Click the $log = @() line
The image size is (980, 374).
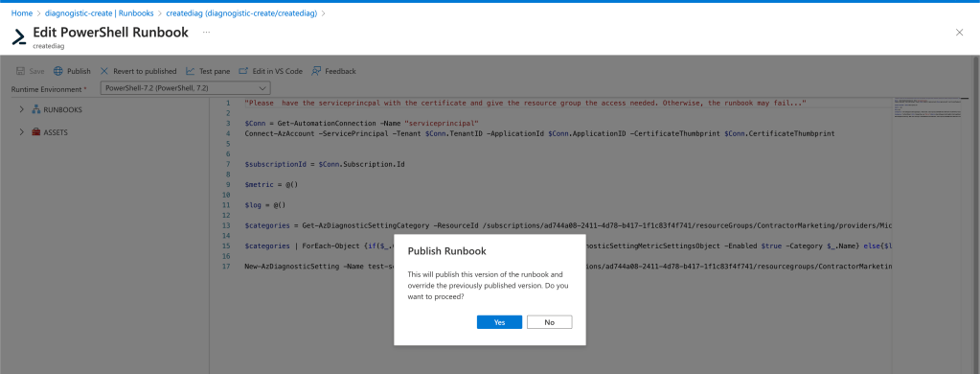point(265,204)
